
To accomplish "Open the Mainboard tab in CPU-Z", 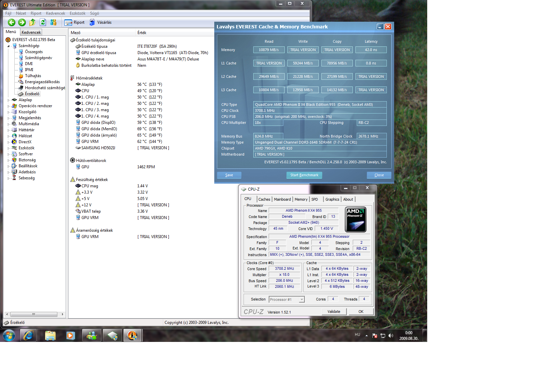I will click(x=282, y=199).
